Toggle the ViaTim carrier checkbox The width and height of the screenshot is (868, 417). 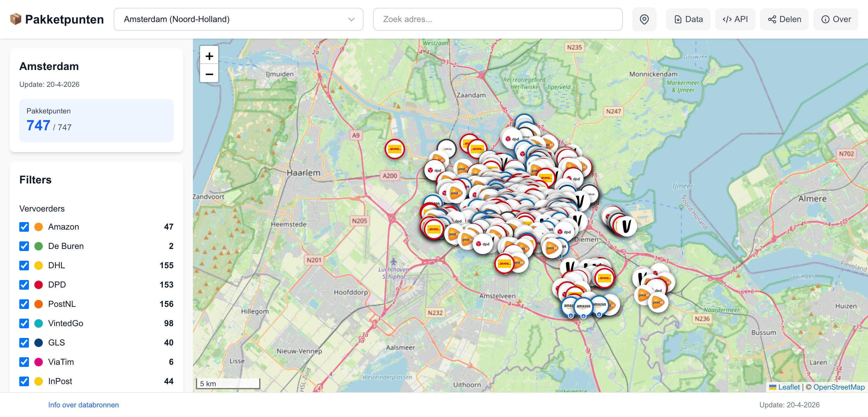[x=24, y=362]
